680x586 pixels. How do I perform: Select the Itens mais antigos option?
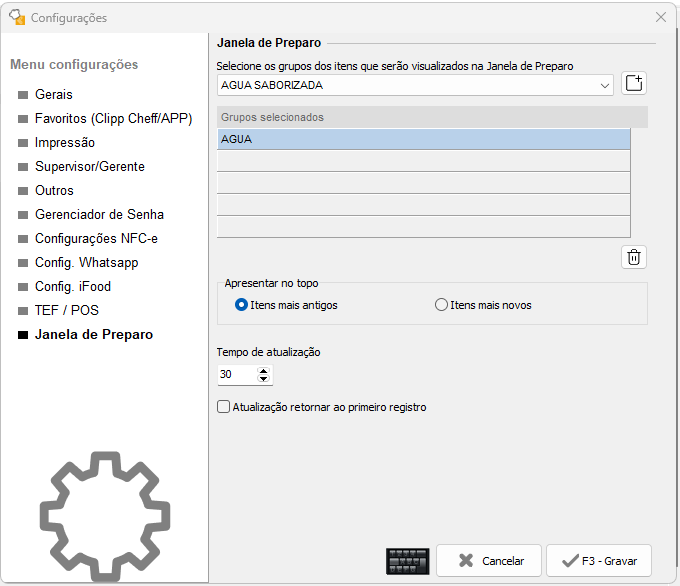[242, 305]
